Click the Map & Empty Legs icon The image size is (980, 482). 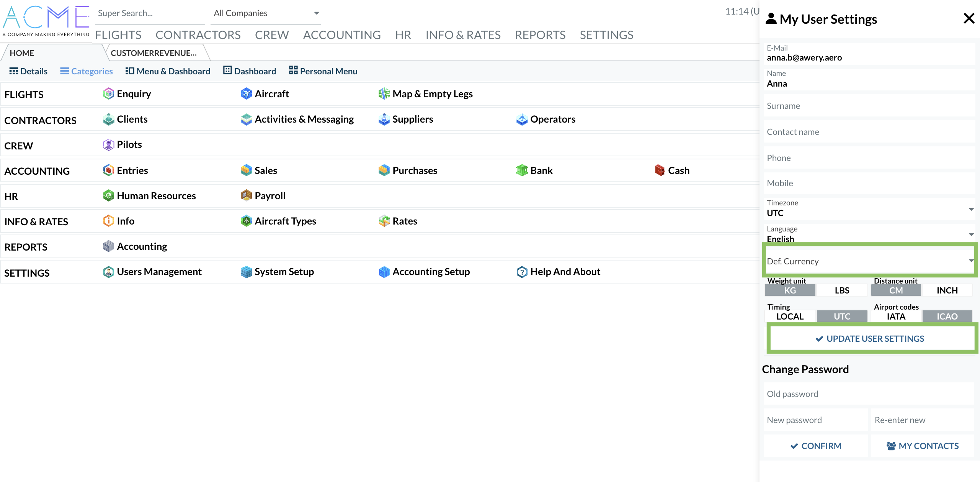[384, 94]
